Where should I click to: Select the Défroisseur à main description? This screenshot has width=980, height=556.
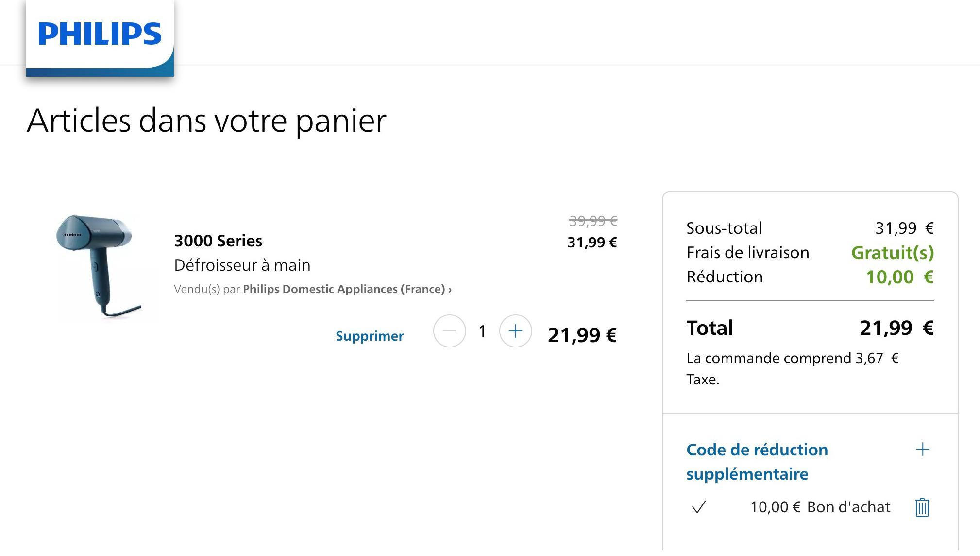242,265
